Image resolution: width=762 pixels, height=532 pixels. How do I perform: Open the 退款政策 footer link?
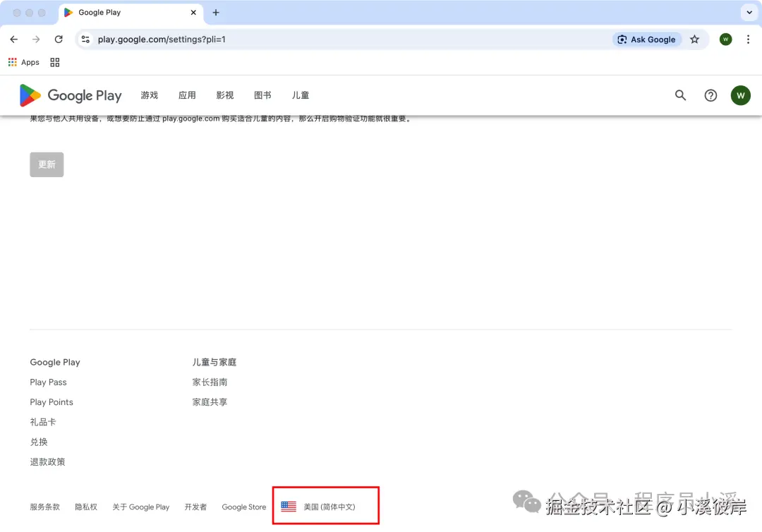point(47,461)
